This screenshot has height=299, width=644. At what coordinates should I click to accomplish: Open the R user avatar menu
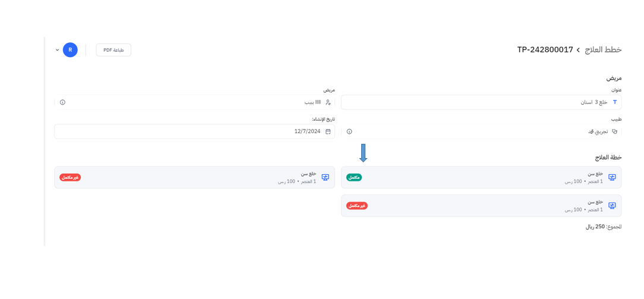70,50
